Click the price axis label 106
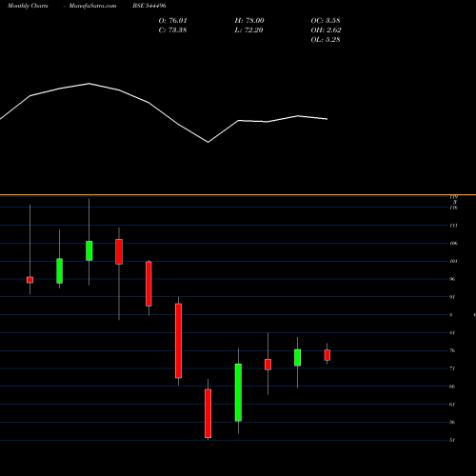The width and height of the screenshot is (476, 476). 453,244
